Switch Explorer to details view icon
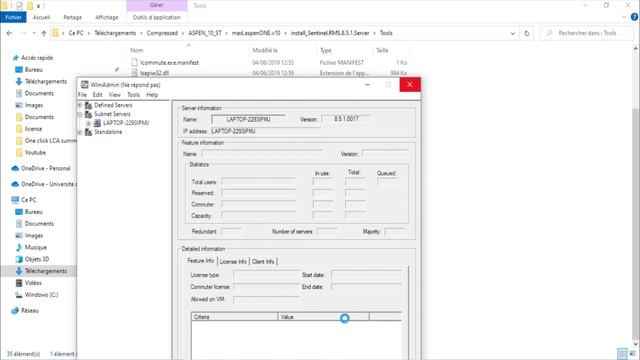The height and width of the screenshot is (360, 640). tap(622, 353)
